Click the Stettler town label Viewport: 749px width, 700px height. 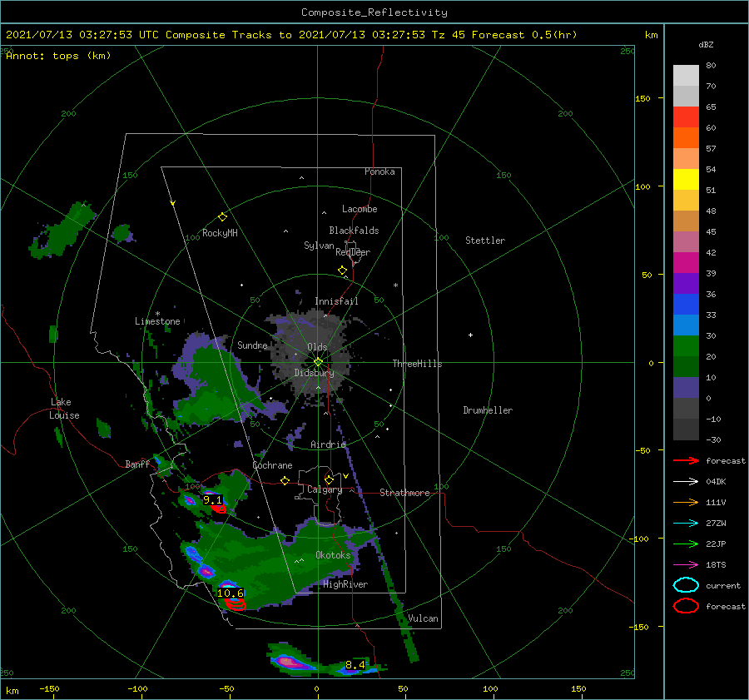coord(485,241)
